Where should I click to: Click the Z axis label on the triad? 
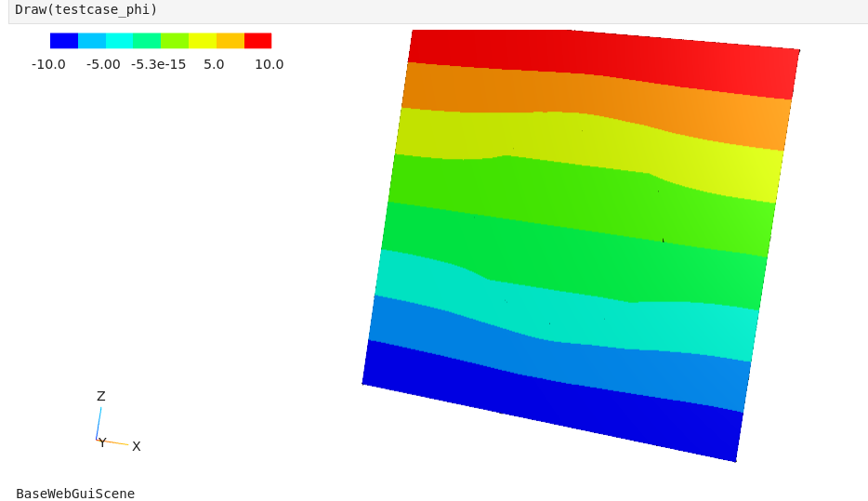coord(101,396)
